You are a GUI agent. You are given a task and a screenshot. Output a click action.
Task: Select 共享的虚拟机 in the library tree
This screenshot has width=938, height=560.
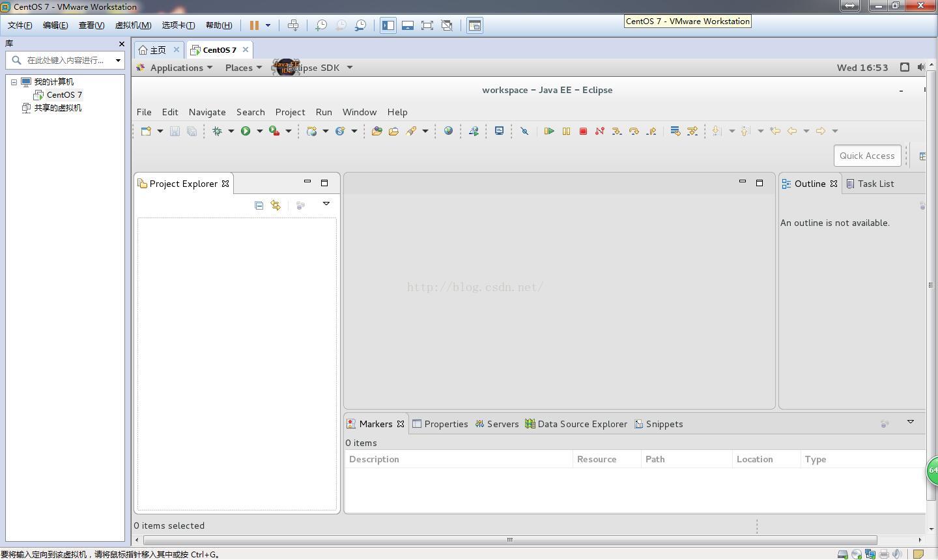point(57,108)
